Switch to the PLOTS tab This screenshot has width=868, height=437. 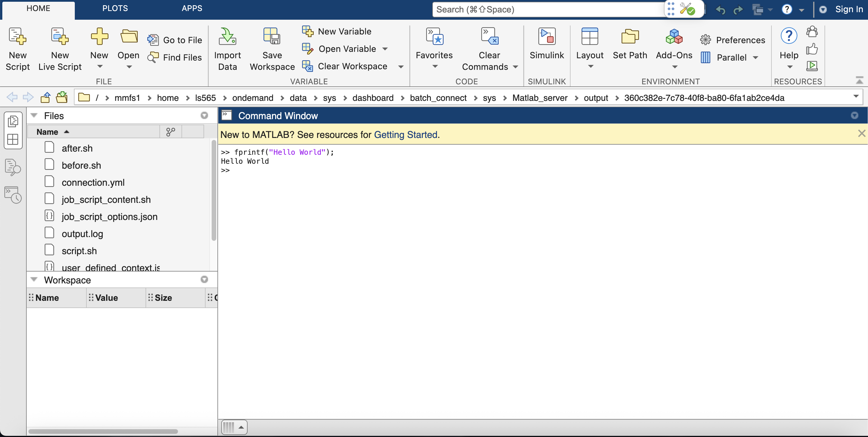[x=115, y=8]
